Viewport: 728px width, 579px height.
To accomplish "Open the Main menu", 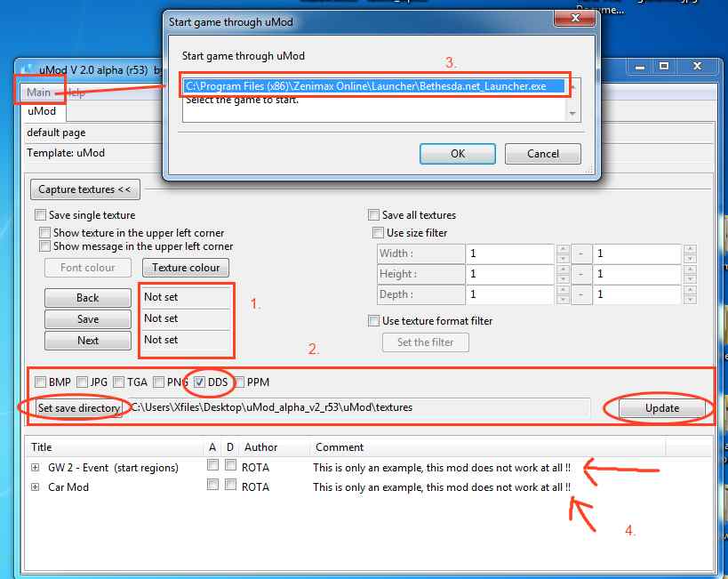I will point(38,92).
